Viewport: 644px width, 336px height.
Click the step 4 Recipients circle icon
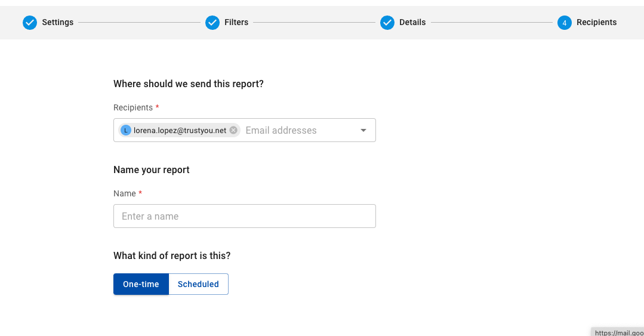tap(565, 23)
